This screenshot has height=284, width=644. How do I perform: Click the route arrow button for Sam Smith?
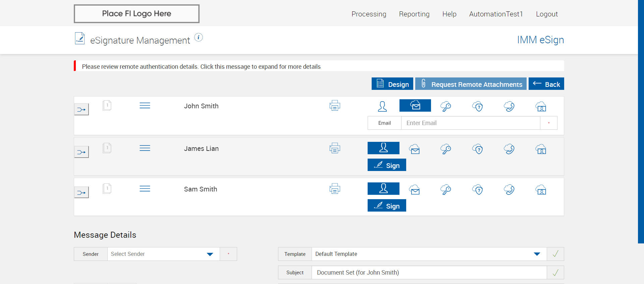tap(82, 192)
